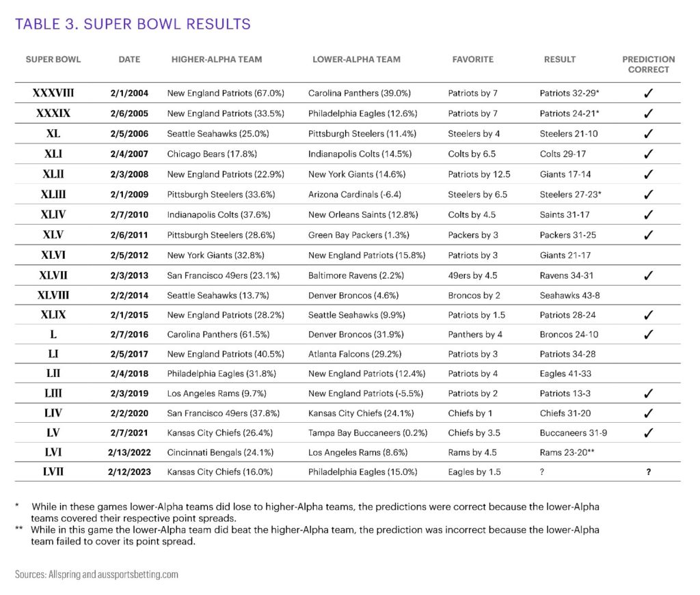Click the Favorite column header

[x=472, y=59]
